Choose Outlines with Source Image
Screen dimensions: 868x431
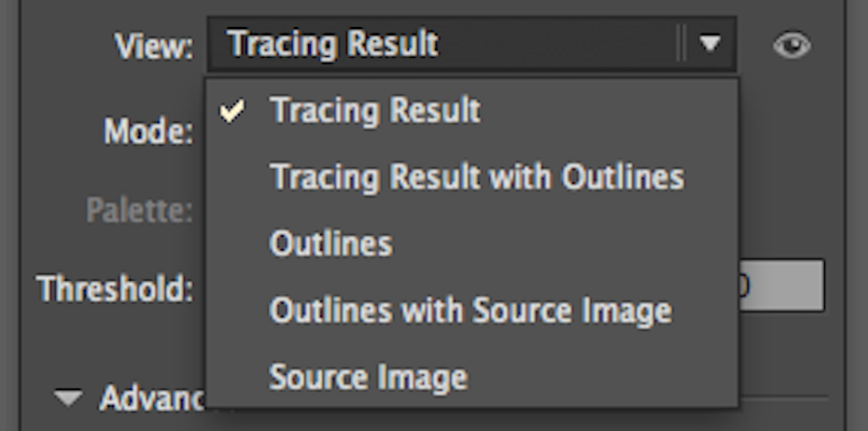click(x=469, y=311)
